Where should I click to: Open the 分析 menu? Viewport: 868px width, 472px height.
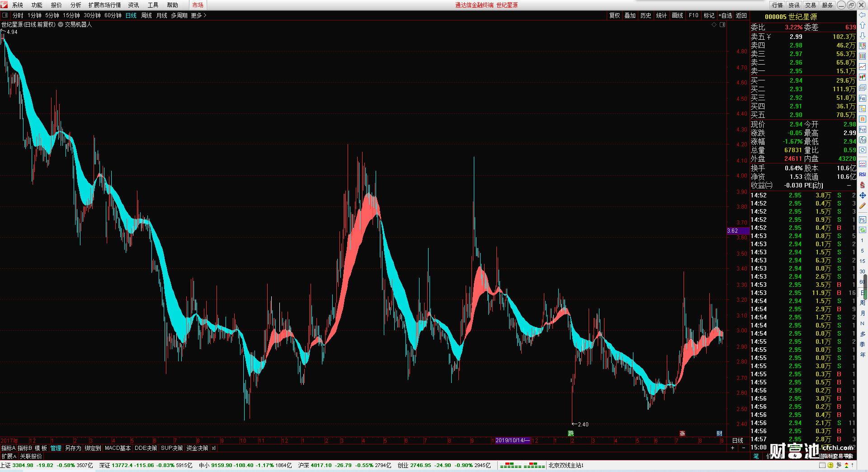76,5
